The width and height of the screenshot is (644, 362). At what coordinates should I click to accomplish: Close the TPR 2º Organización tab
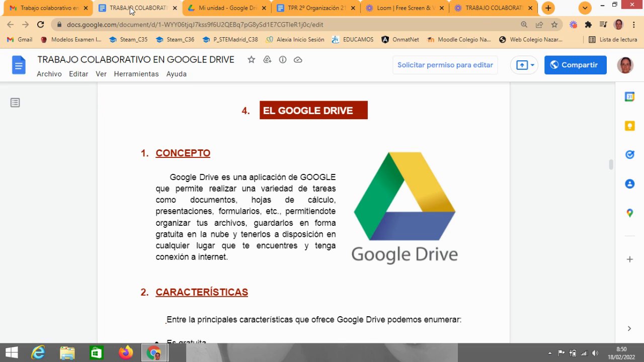353,8
